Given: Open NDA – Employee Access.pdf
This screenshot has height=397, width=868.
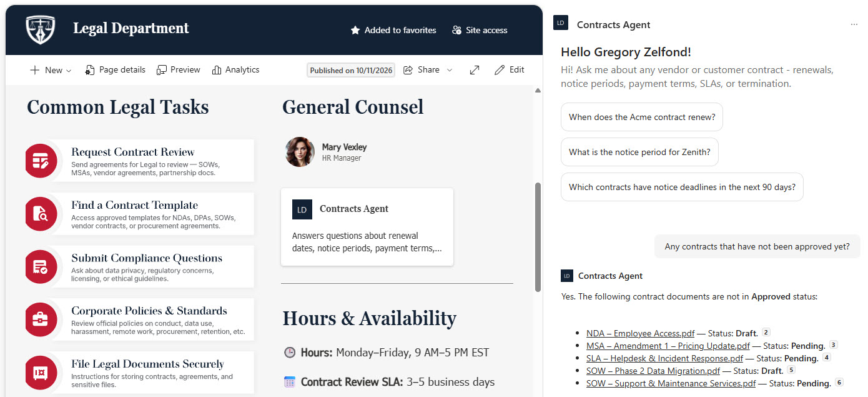Looking at the screenshot, I should coord(640,333).
